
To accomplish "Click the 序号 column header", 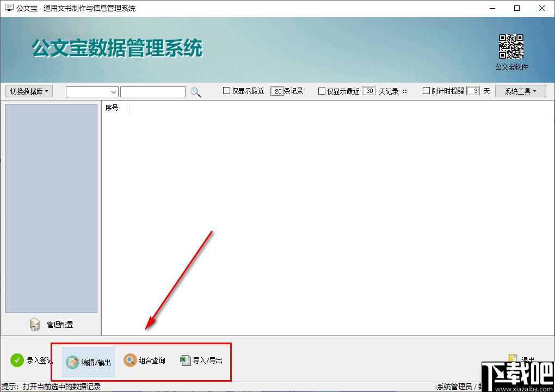I will click(x=115, y=108).
